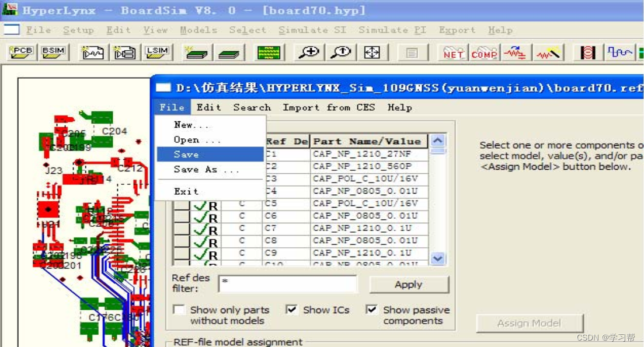Click the red coupling coil icon
The width and height of the screenshot is (644, 347).
click(x=587, y=52)
